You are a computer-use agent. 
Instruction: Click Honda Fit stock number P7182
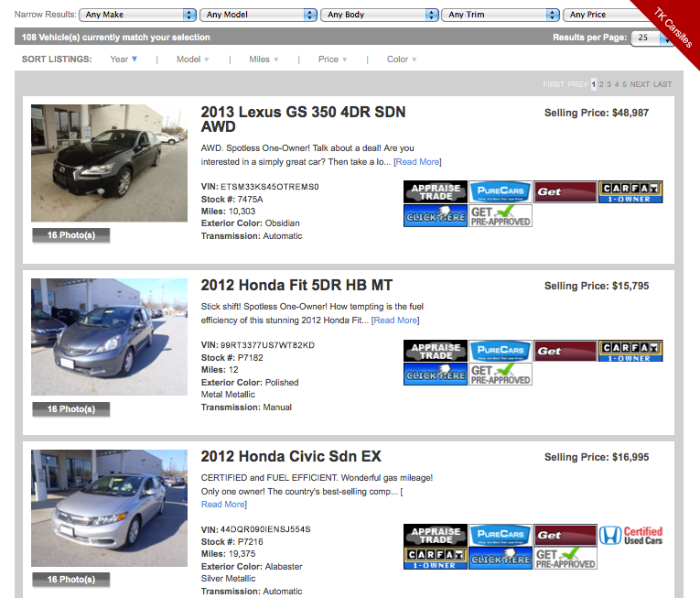232,357
